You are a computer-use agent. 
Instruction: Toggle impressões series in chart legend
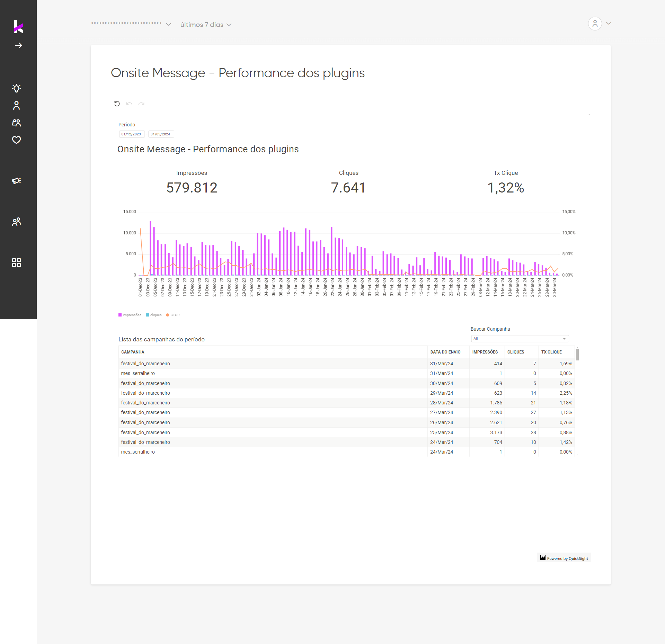[130, 315]
